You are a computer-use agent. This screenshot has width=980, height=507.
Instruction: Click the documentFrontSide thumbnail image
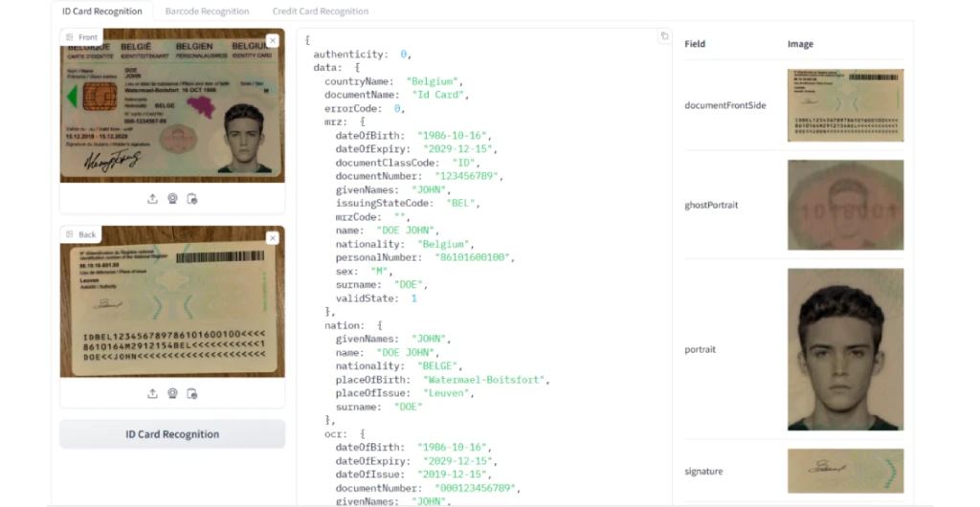point(844,105)
